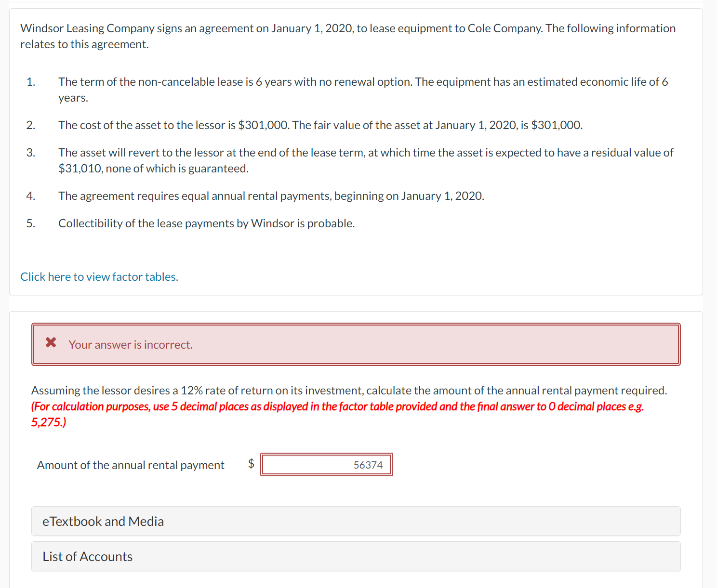The image size is (717, 588).
Task: Click the red X incorrect-answer icon
Action: point(51,342)
